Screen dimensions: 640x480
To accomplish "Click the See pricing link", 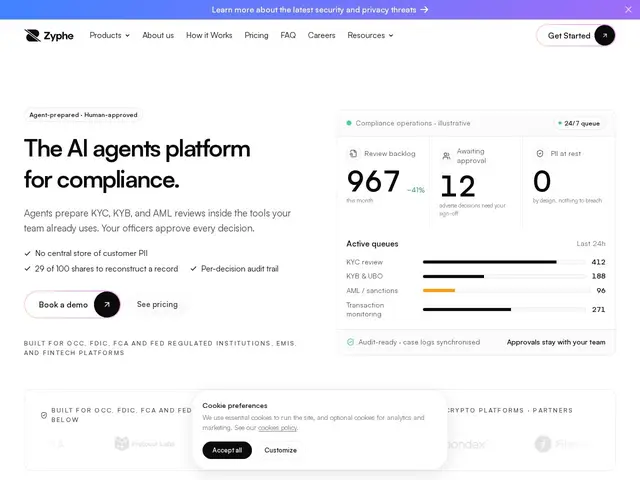I will point(157,304).
